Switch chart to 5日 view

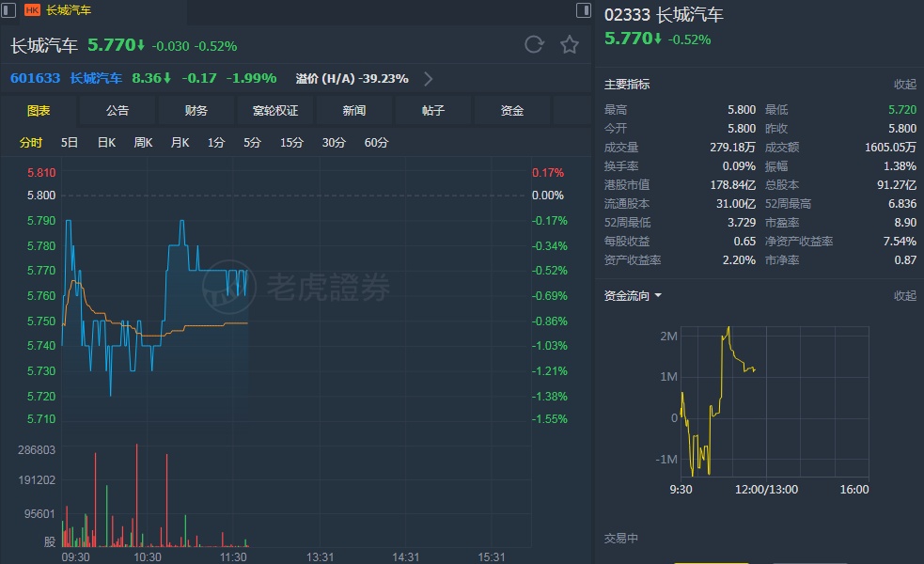(x=70, y=143)
